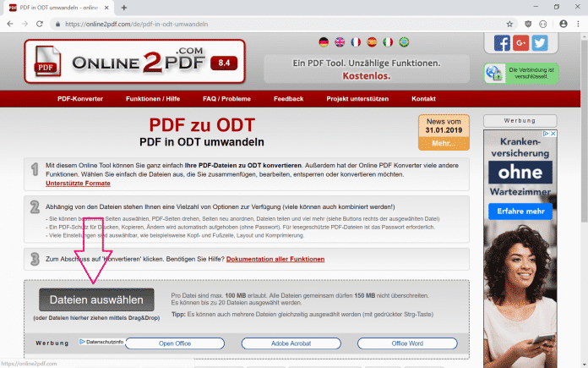The image size is (588, 368).
Task: Open the Facebook share icon
Action: [502, 42]
